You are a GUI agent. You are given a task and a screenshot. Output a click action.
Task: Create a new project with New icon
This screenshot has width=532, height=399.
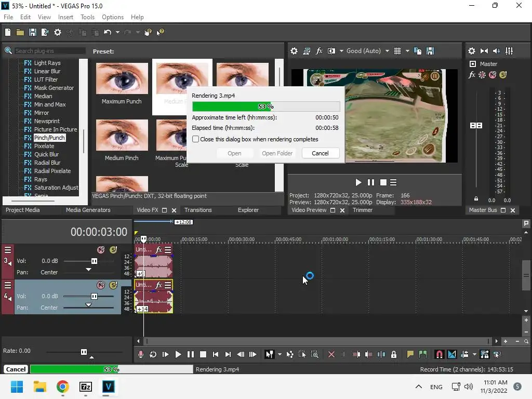pyautogui.click(x=8, y=32)
